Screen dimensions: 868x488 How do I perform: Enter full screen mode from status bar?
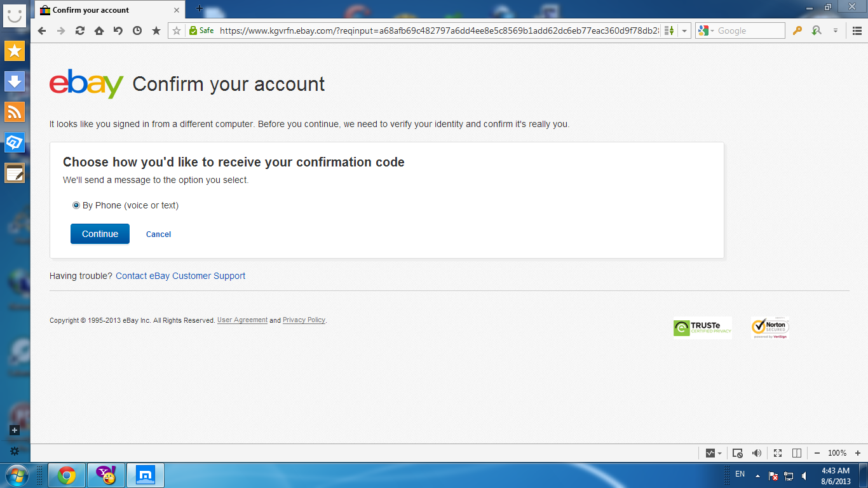click(x=778, y=453)
